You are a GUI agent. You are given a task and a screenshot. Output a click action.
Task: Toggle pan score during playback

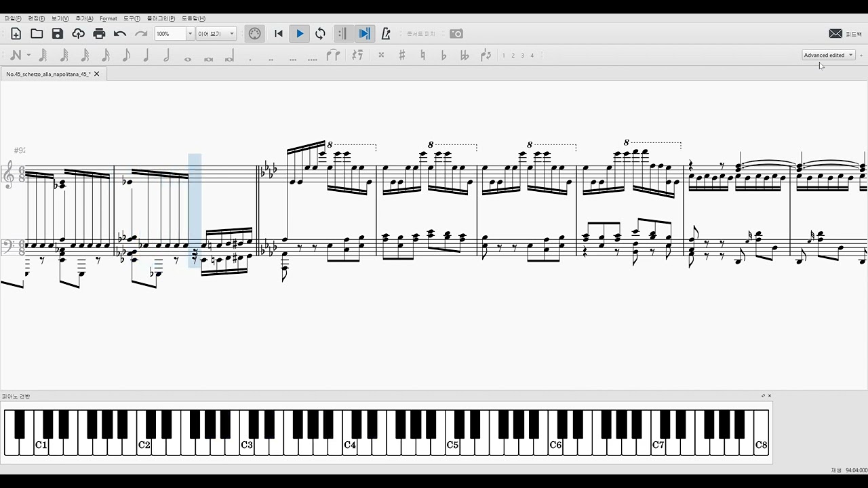(364, 33)
